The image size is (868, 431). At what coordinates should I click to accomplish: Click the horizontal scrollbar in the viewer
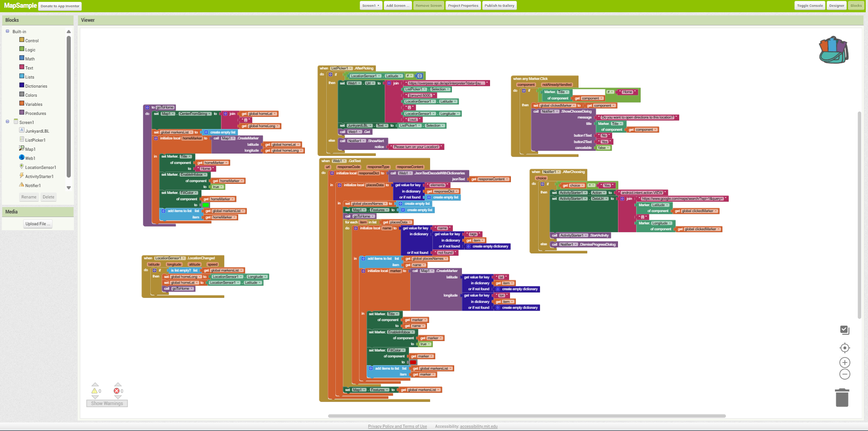pyautogui.click(x=526, y=416)
